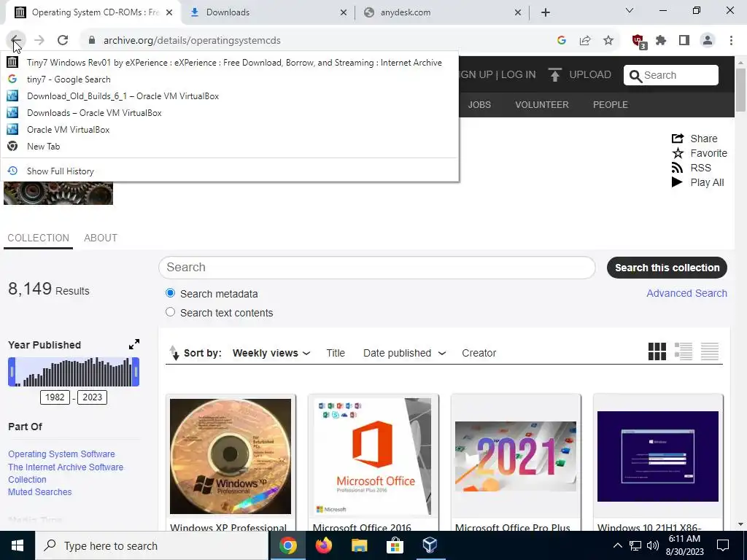
Task: Click the RSS feed icon
Action: (x=678, y=168)
